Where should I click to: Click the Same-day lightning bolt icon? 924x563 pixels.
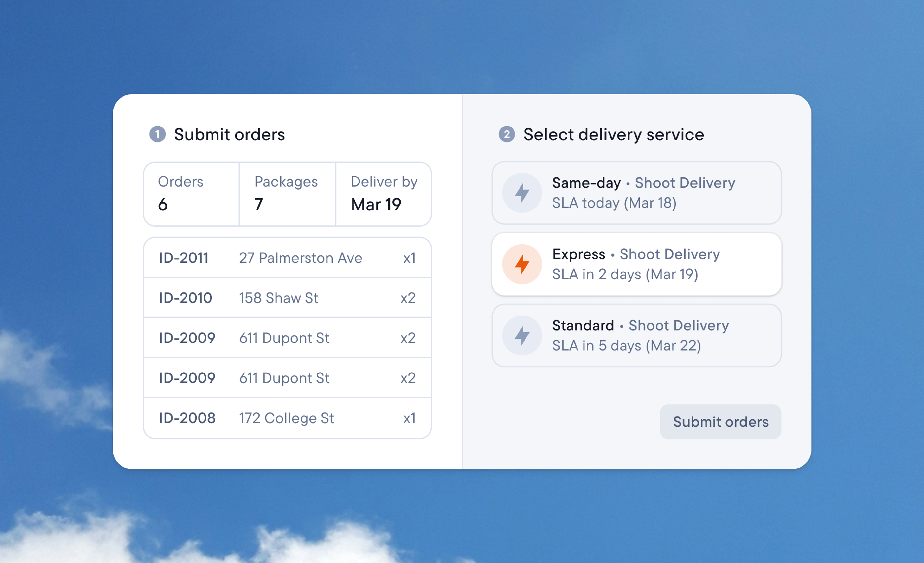tap(522, 193)
